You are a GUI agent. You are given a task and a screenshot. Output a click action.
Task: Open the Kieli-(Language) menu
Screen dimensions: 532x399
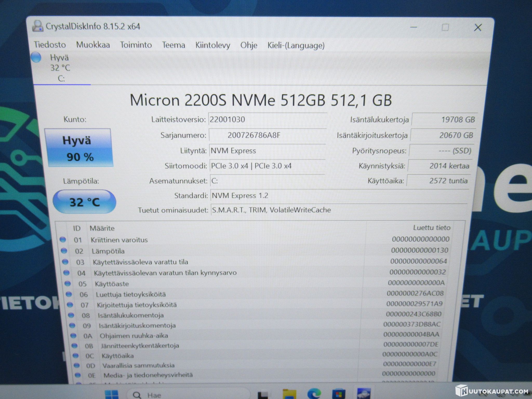(x=296, y=46)
